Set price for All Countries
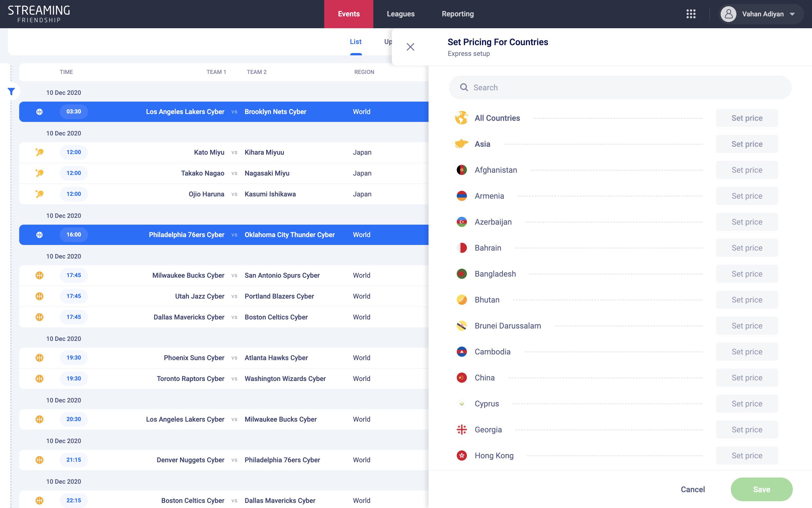This screenshot has width=812, height=508. click(747, 118)
